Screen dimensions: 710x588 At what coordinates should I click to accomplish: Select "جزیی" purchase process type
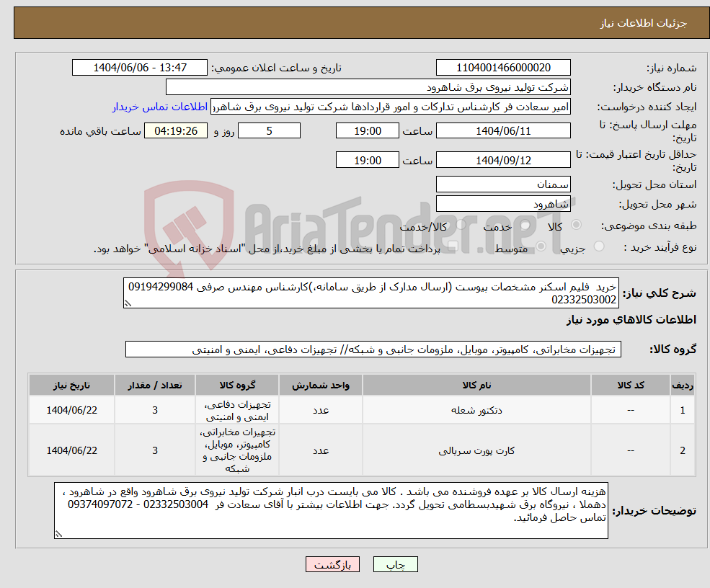pyautogui.click(x=600, y=246)
